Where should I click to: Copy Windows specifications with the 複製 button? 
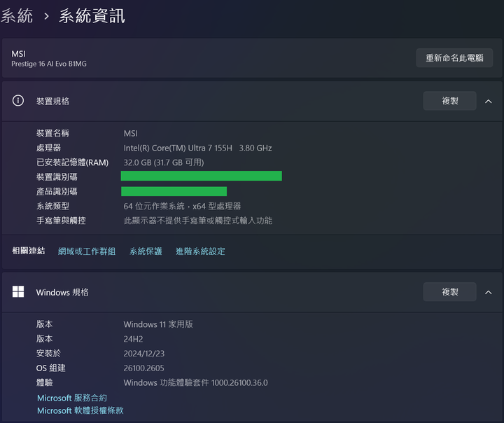[449, 292]
